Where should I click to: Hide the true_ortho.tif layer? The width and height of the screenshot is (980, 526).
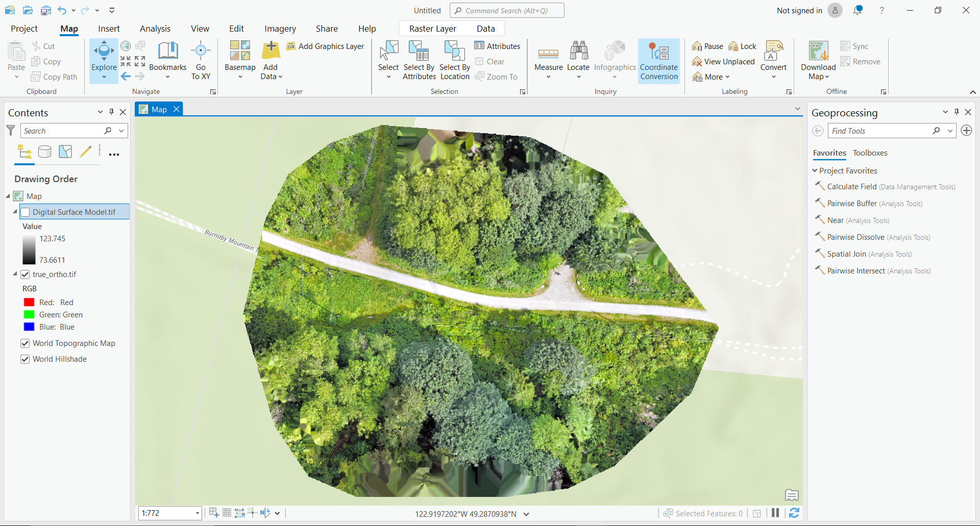(25, 274)
